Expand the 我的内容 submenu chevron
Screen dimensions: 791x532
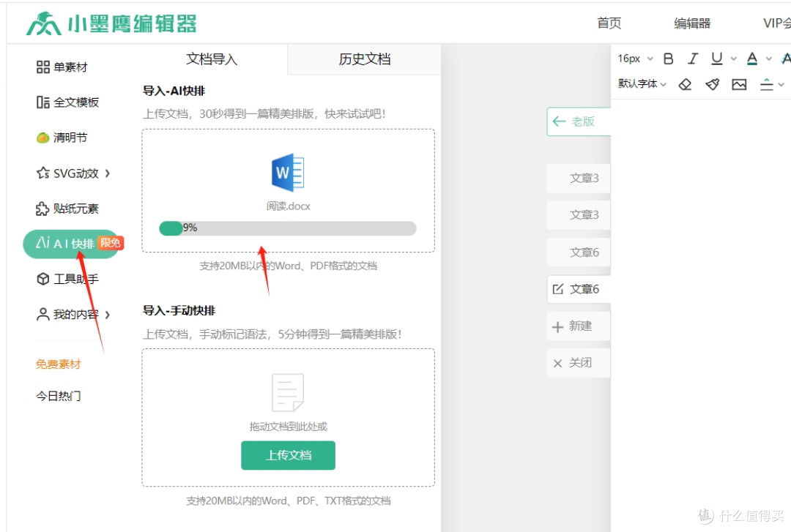coord(108,315)
